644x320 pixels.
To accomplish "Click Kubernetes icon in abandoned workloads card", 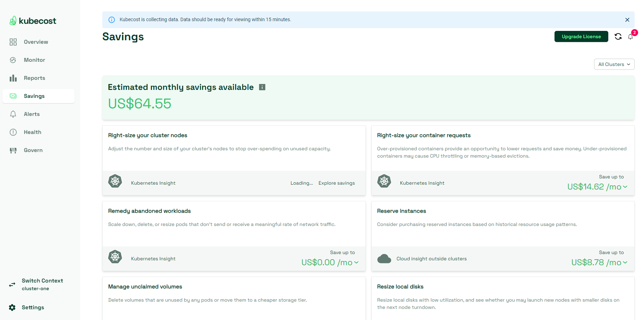I will [x=115, y=257].
